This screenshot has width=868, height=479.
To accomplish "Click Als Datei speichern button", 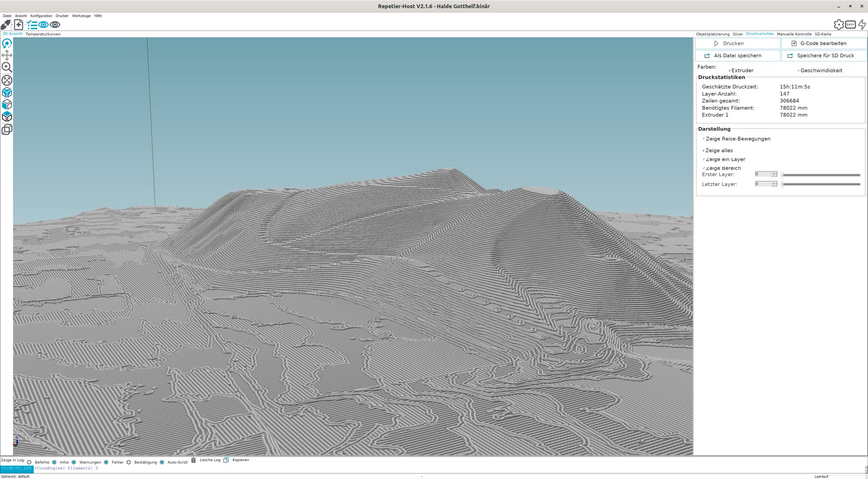I will click(737, 56).
